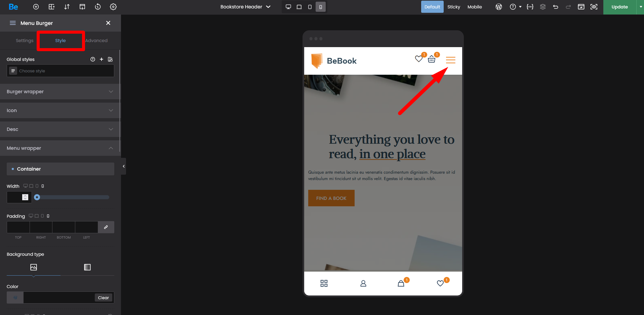This screenshot has height=315, width=644.
Task: Switch to the Advanced tab
Action: 96,40
